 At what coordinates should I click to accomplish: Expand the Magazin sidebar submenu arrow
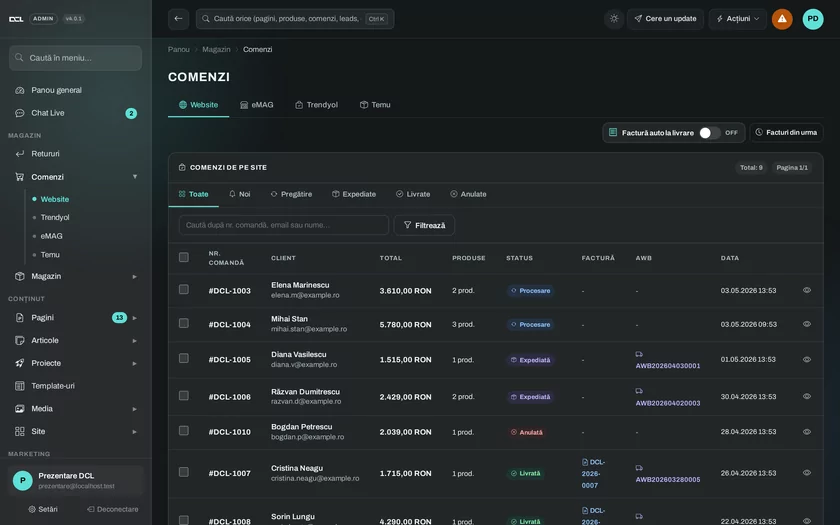[135, 276]
